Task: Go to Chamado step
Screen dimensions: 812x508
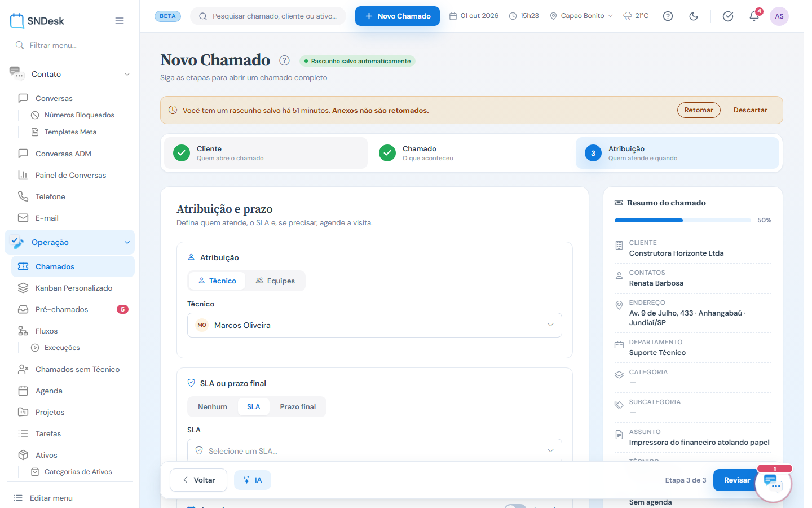Action: click(x=471, y=153)
